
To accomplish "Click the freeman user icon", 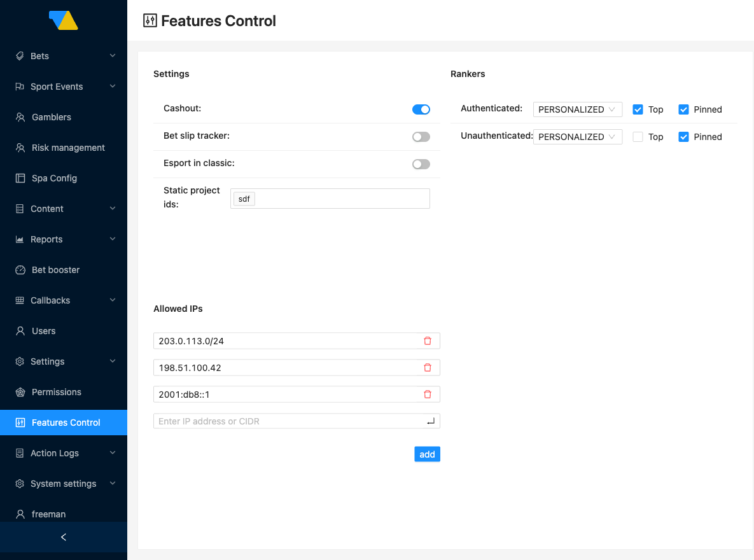I will [x=20, y=514].
